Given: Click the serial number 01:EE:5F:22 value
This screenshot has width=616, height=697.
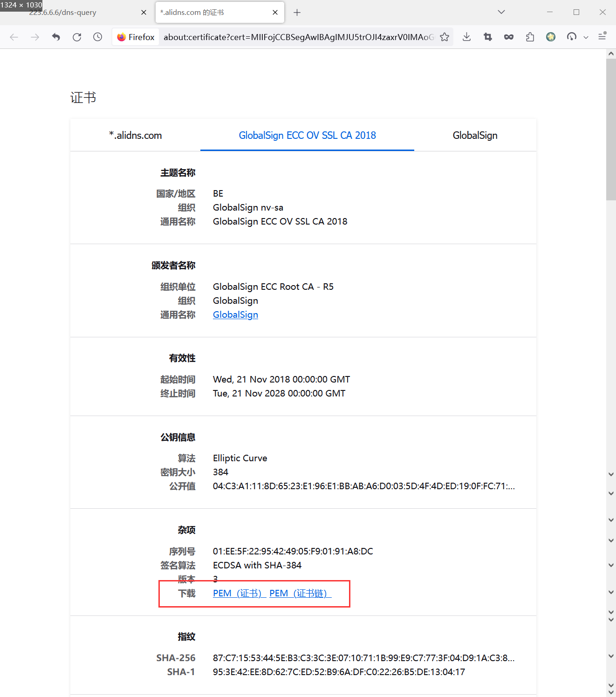Looking at the screenshot, I should pyautogui.click(x=293, y=552).
